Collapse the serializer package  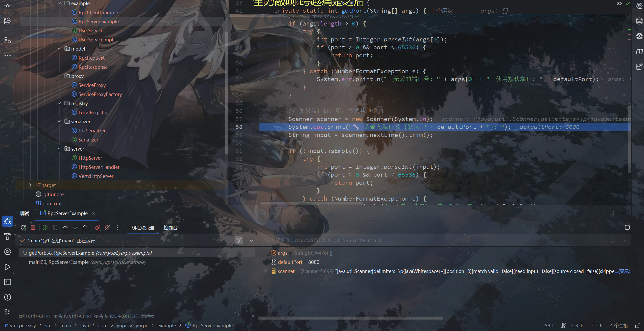point(59,121)
